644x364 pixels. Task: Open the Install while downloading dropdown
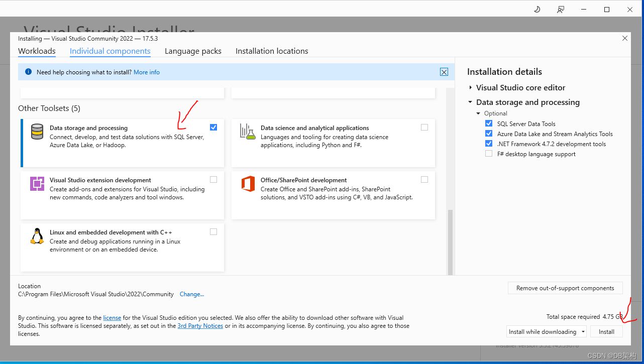[547, 331]
